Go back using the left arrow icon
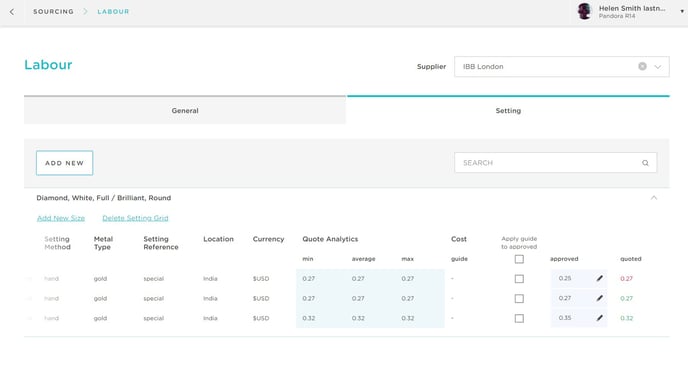 pyautogui.click(x=12, y=12)
